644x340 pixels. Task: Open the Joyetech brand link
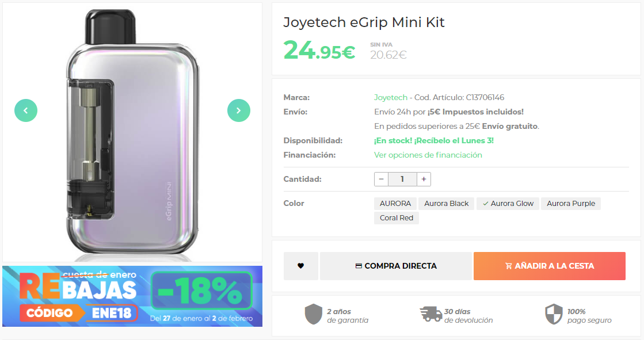click(391, 97)
